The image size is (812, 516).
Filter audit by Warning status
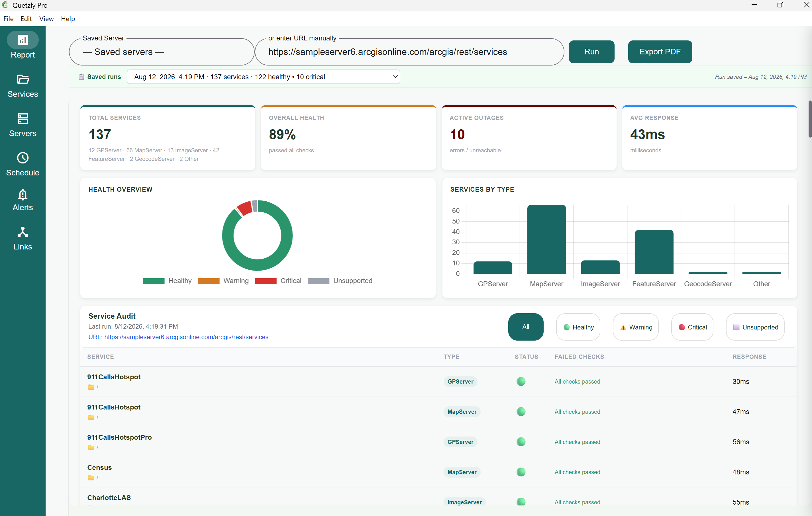coord(636,327)
